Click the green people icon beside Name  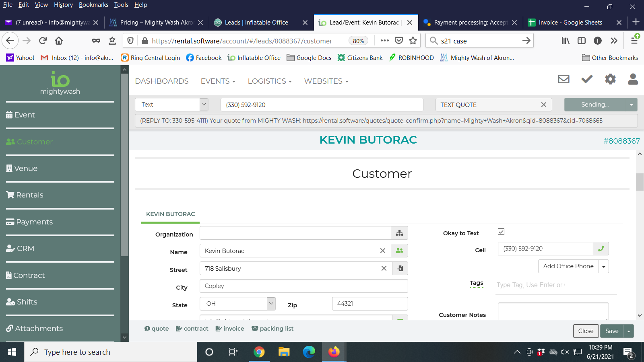point(399,251)
